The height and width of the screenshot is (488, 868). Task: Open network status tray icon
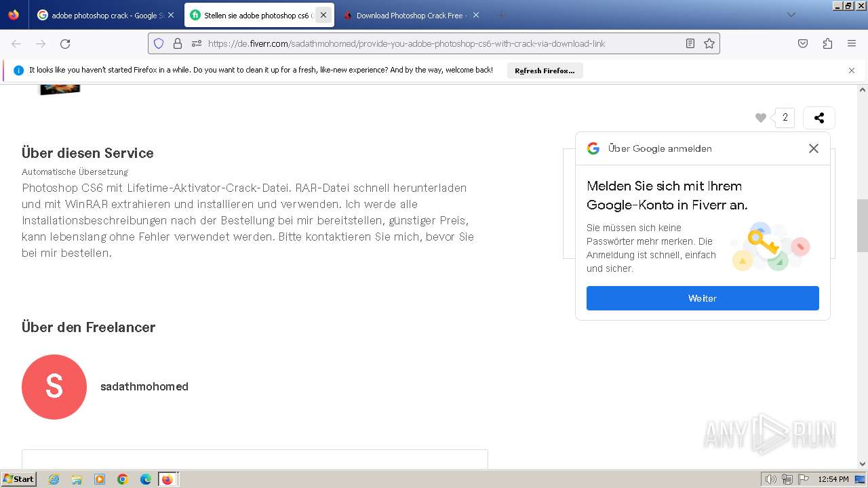[787, 479]
